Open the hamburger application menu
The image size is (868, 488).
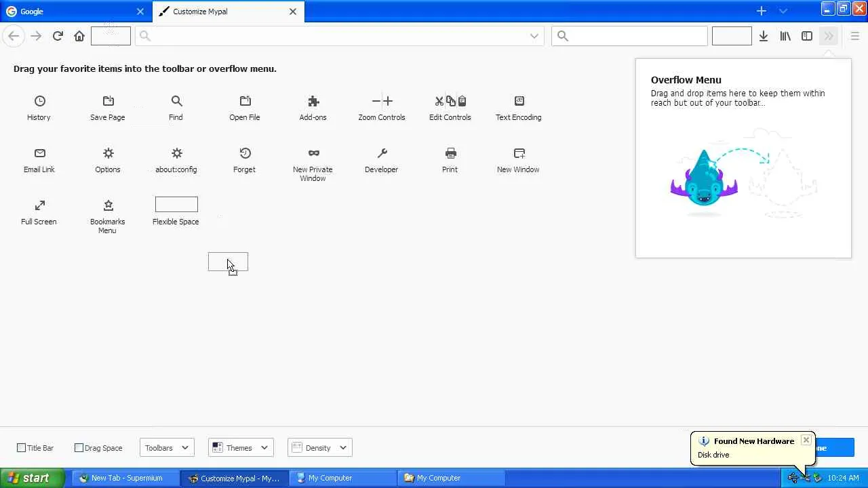[x=854, y=36]
